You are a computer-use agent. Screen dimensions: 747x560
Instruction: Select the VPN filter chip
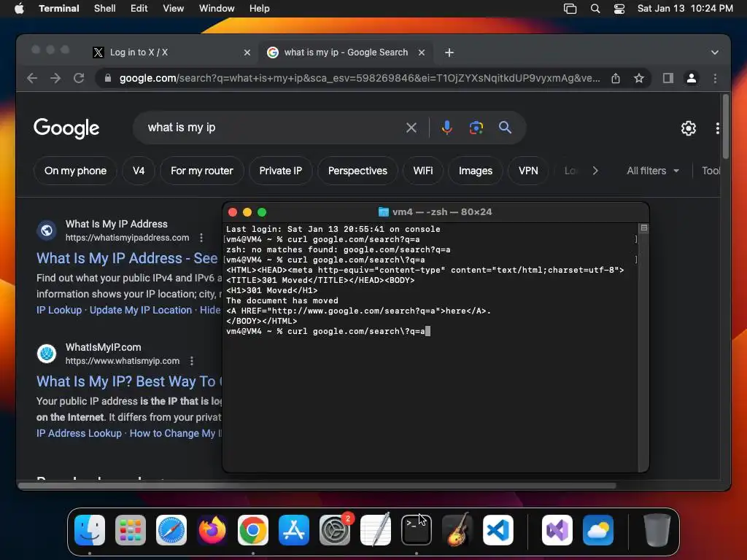(x=528, y=171)
